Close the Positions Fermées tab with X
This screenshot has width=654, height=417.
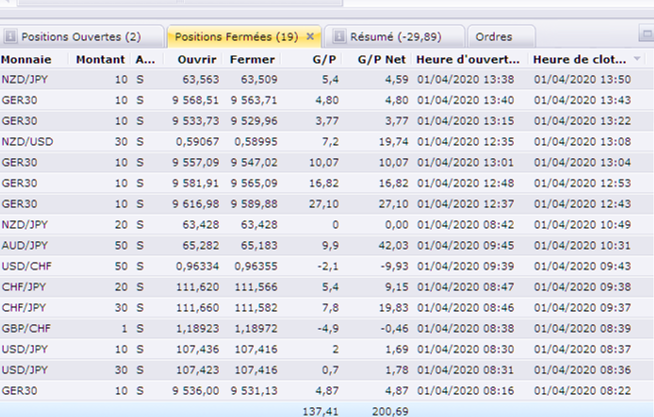(310, 37)
